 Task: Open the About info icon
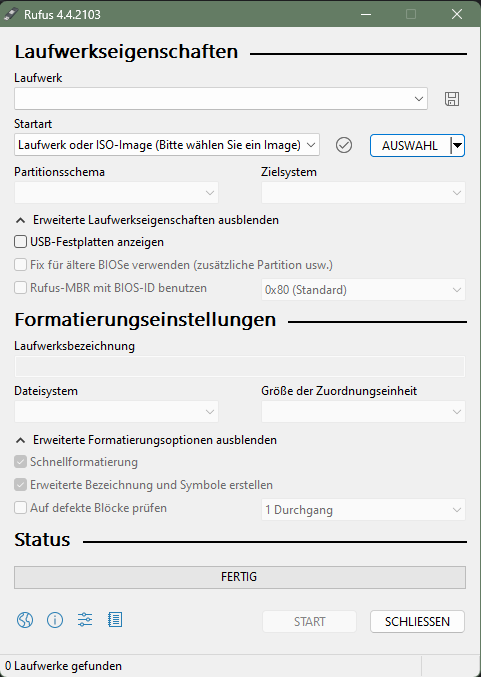(55, 620)
